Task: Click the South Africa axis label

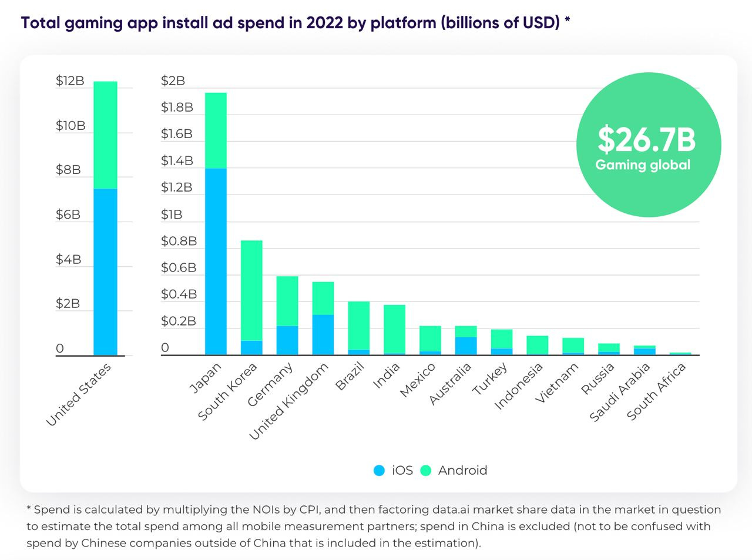Action: click(x=656, y=391)
